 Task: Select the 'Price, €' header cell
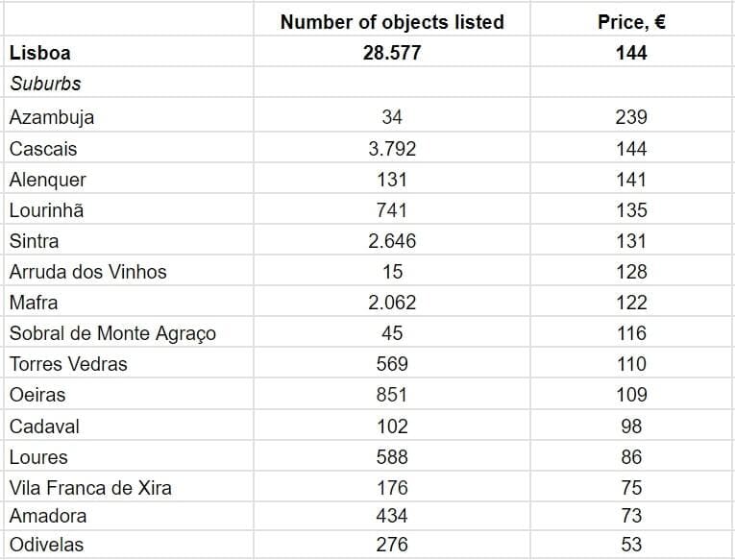coord(631,22)
